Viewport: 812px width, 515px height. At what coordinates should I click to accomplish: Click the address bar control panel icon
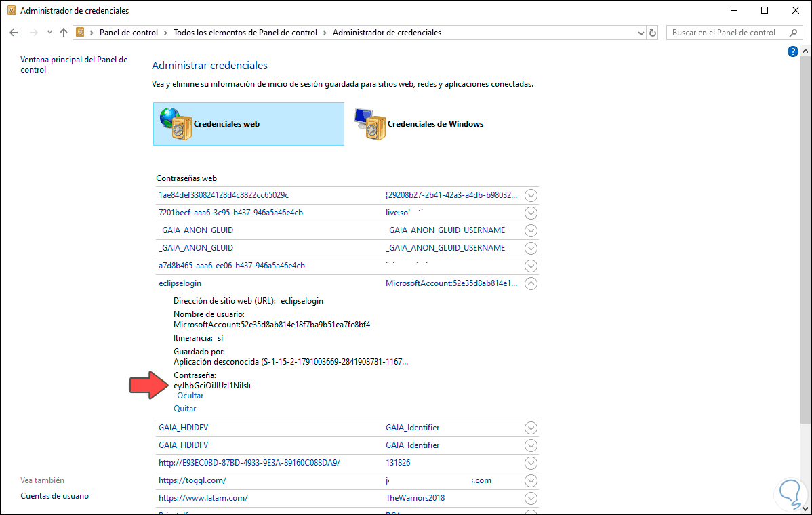click(81, 33)
